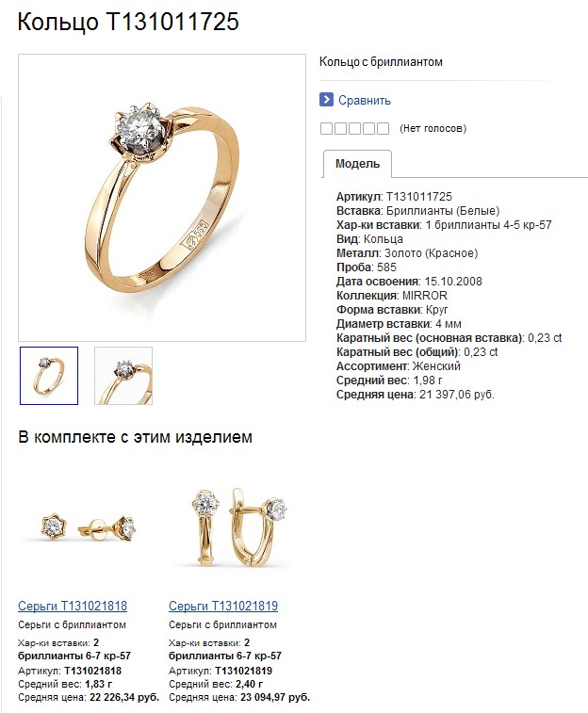
Task: Click the В комплекте с этим изделием heading
Action: point(135,437)
